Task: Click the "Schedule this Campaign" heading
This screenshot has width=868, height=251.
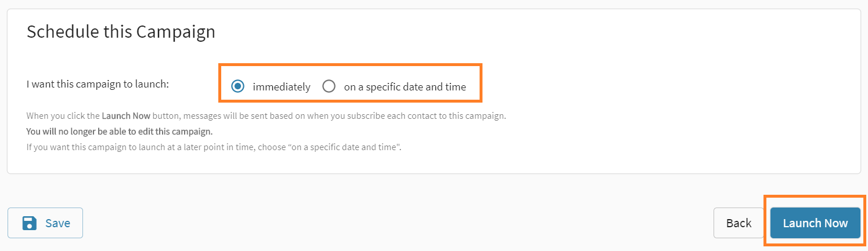Action: (x=121, y=31)
